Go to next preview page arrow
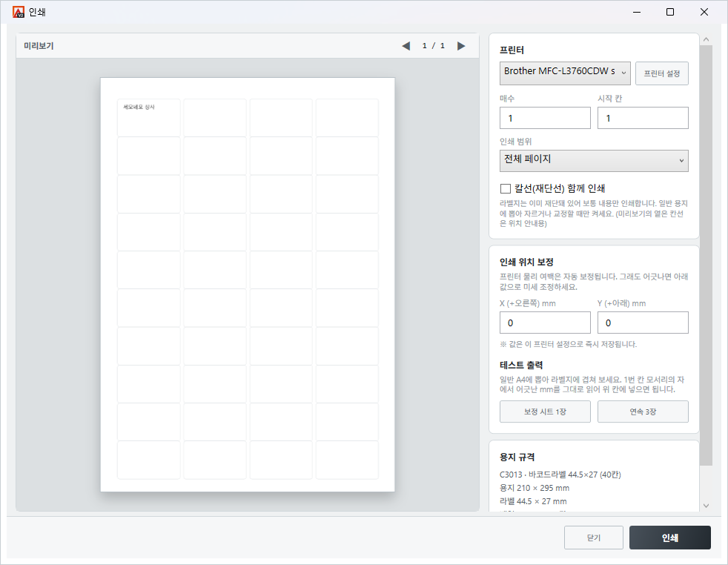 point(461,46)
